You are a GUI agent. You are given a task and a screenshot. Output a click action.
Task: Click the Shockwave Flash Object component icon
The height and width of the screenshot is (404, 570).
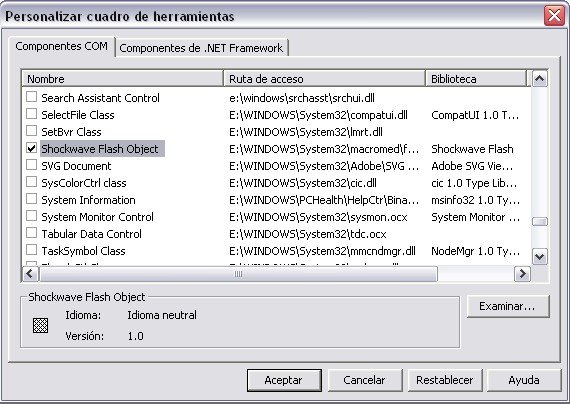pyautogui.click(x=40, y=325)
